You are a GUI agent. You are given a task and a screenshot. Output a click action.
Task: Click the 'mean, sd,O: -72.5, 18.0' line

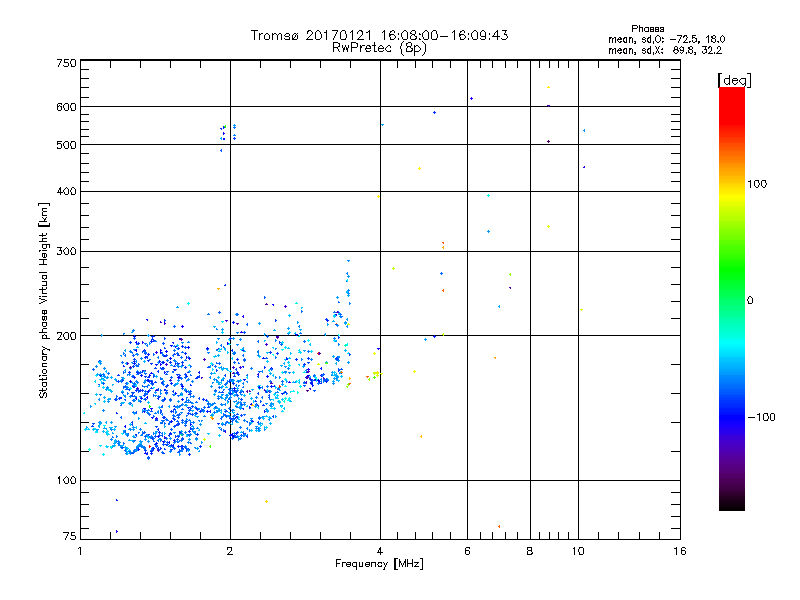coord(666,39)
